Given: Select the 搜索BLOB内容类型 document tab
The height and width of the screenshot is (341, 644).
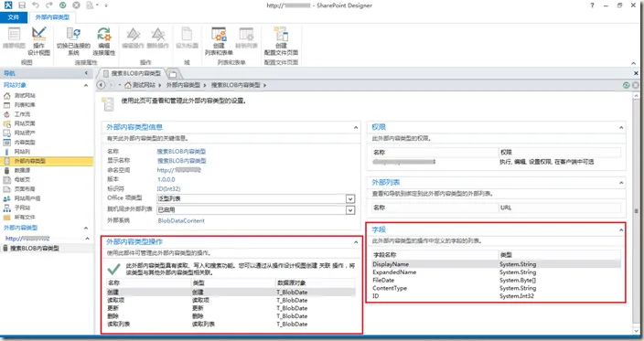Looking at the screenshot, I should 132,73.
